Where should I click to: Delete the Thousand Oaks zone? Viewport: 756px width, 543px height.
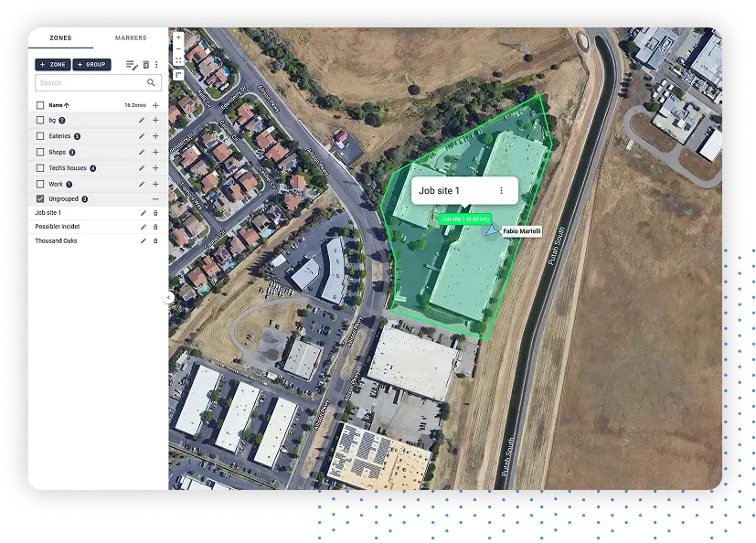[155, 240]
